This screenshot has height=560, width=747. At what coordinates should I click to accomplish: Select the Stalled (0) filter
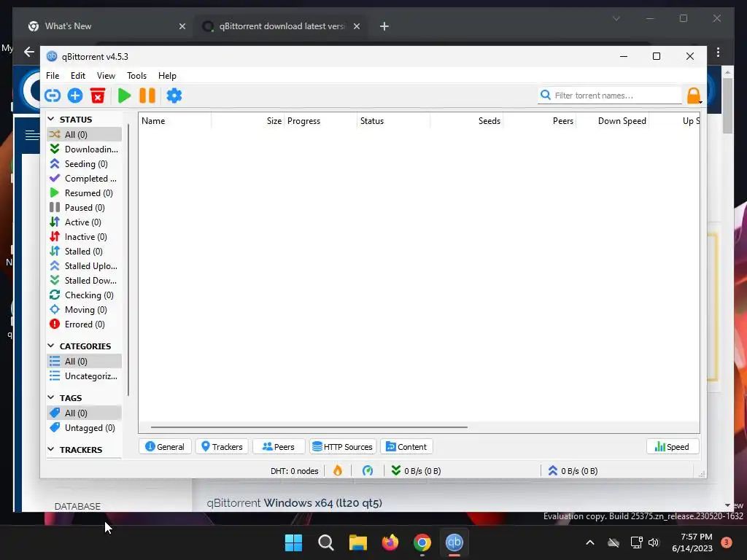pyautogui.click(x=85, y=252)
